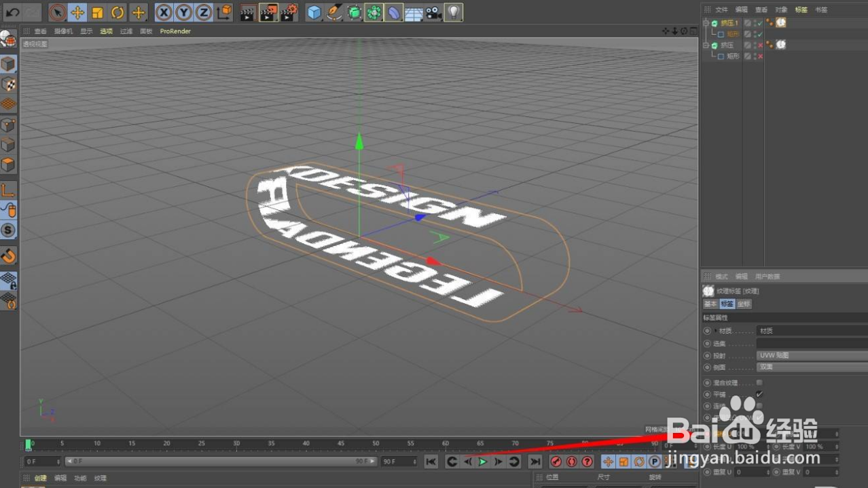Image resolution: width=868 pixels, height=488 pixels.
Task: Switch to Polygons mode icon
Action: [8, 164]
